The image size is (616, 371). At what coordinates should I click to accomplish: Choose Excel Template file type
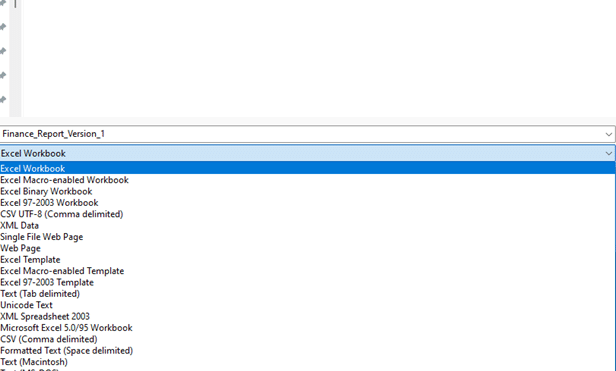point(308,260)
